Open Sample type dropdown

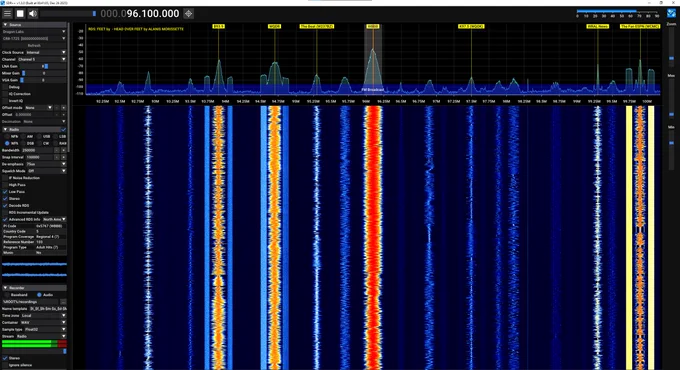[45, 329]
